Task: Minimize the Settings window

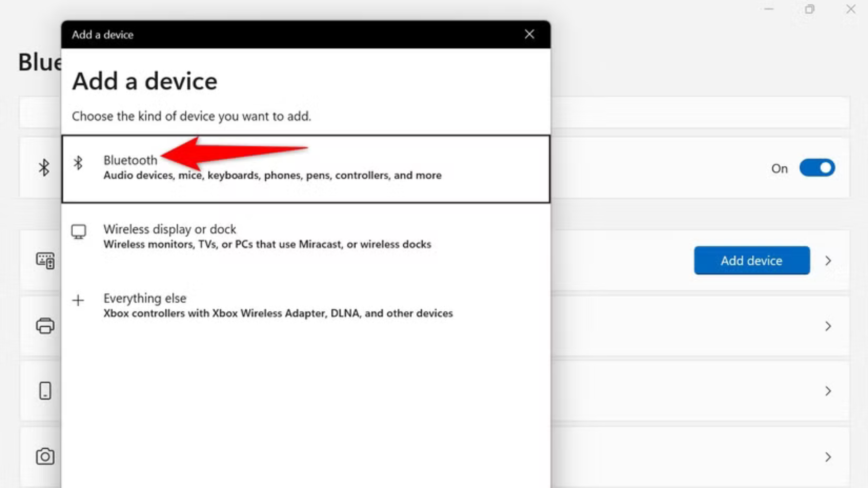Action: click(x=769, y=9)
